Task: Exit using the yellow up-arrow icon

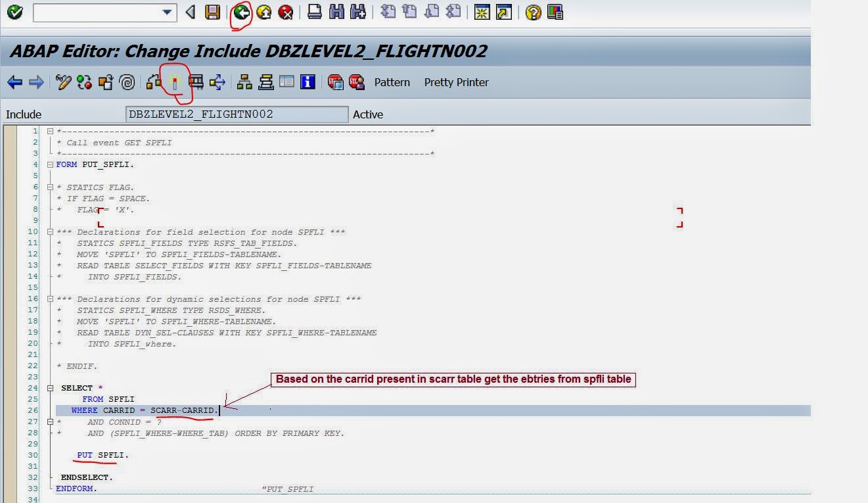Action: click(x=264, y=12)
